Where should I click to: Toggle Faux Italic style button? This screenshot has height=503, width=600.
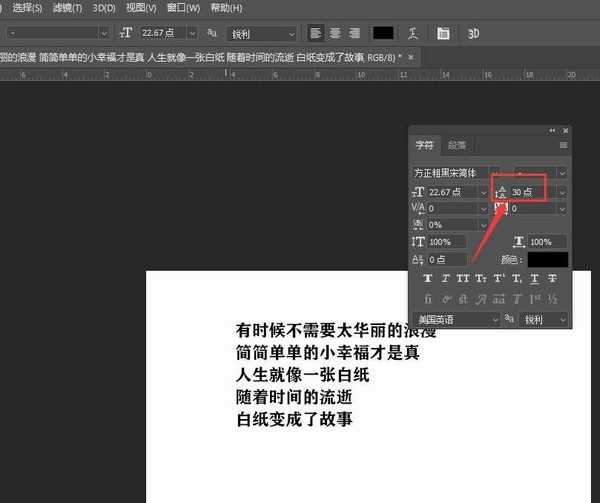pyautogui.click(x=445, y=279)
